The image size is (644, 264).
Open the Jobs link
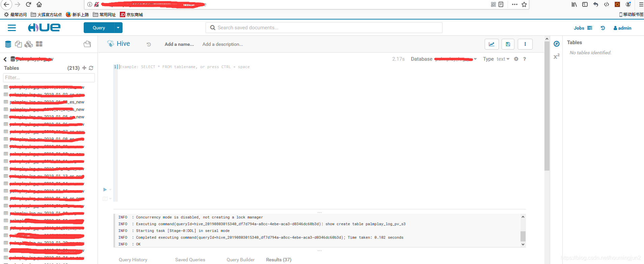[583, 28]
